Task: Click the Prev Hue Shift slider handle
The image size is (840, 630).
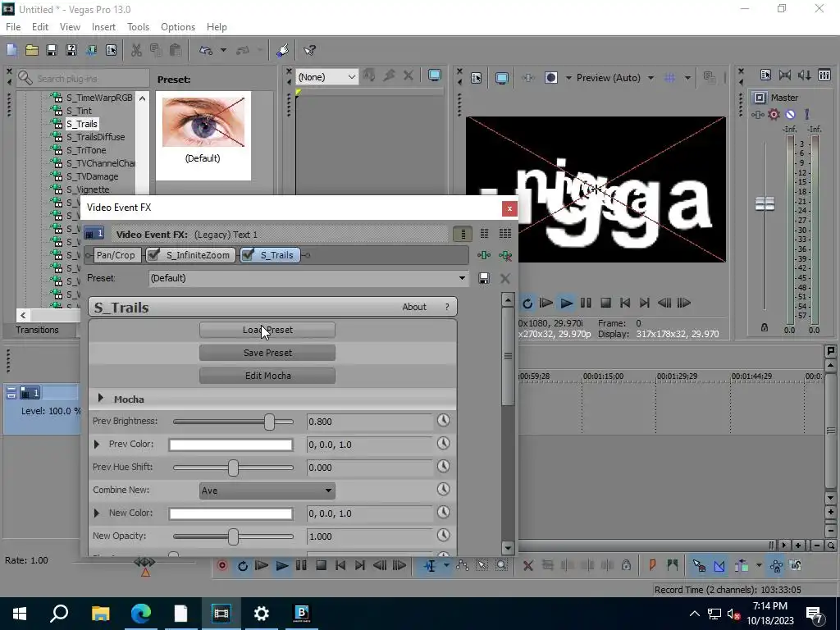Action: [233, 468]
